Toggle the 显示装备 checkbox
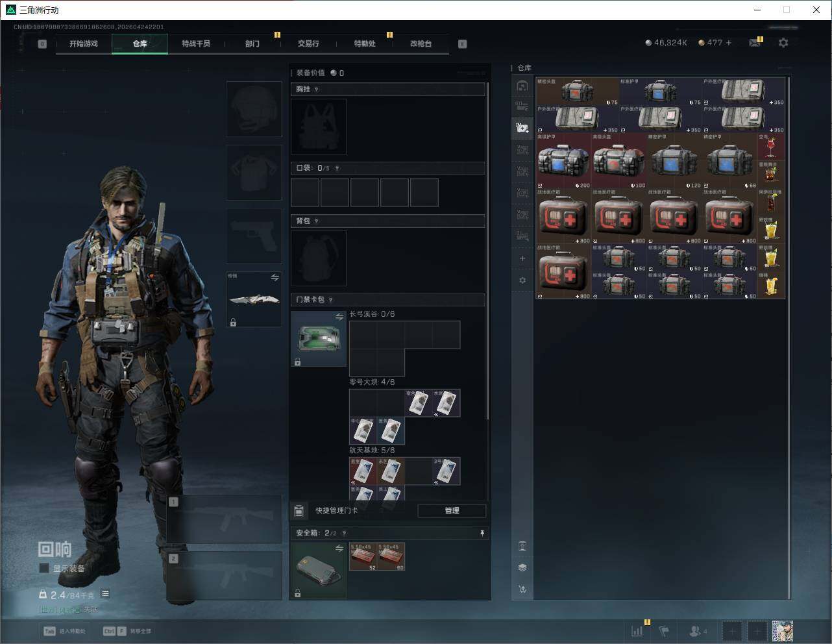 [x=44, y=568]
